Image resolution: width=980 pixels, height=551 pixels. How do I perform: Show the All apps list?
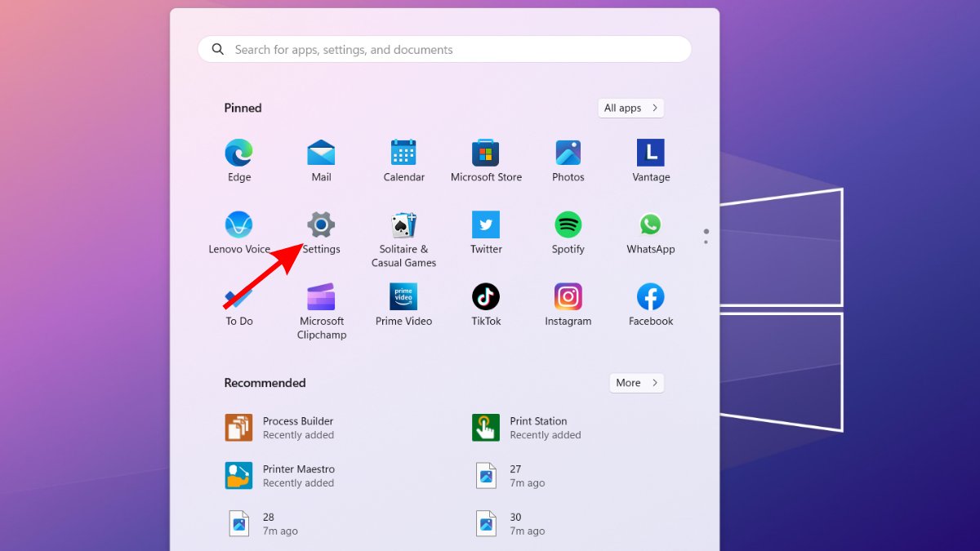coord(630,108)
